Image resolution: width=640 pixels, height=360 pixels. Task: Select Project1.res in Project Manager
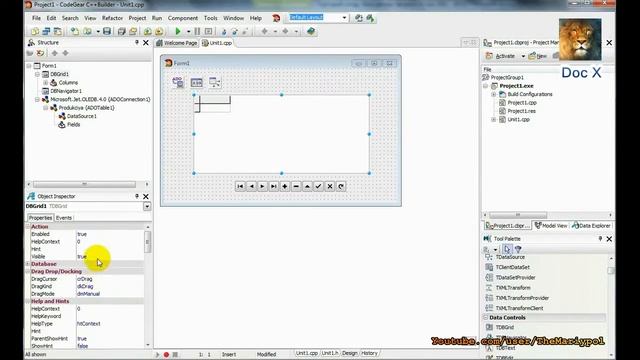522,111
